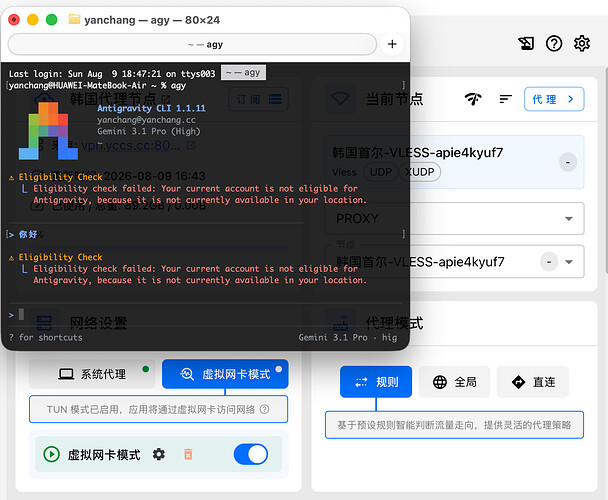
Task: Click the TUN mode info question icon
Action: click(264, 409)
